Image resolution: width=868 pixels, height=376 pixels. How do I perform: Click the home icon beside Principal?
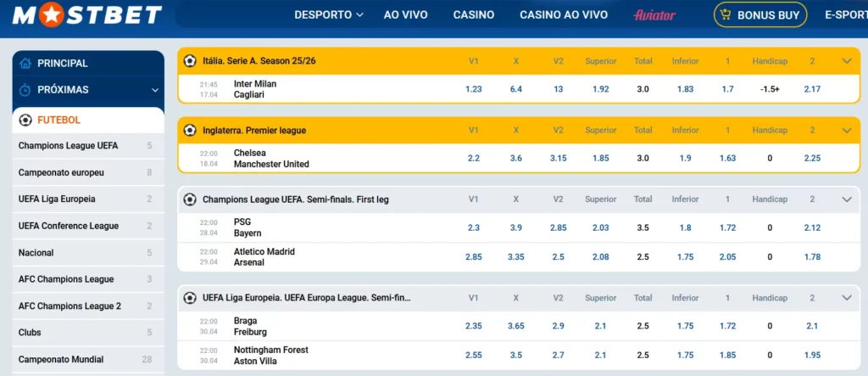[x=25, y=63]
